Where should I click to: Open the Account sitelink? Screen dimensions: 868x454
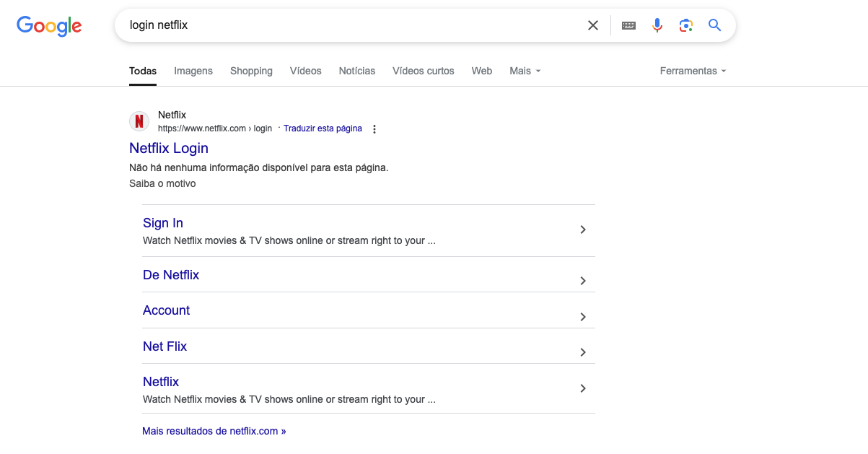pos(166,310)
